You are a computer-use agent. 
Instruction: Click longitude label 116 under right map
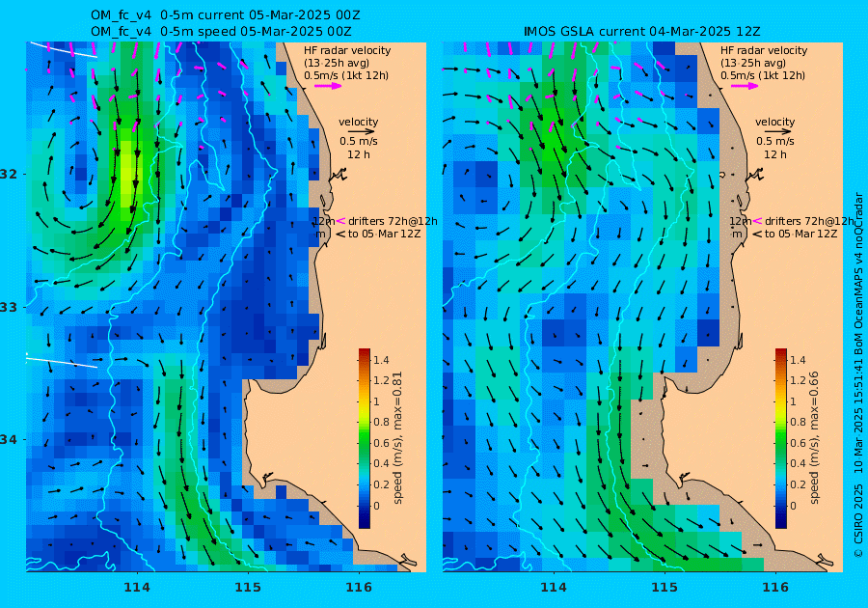775,588
